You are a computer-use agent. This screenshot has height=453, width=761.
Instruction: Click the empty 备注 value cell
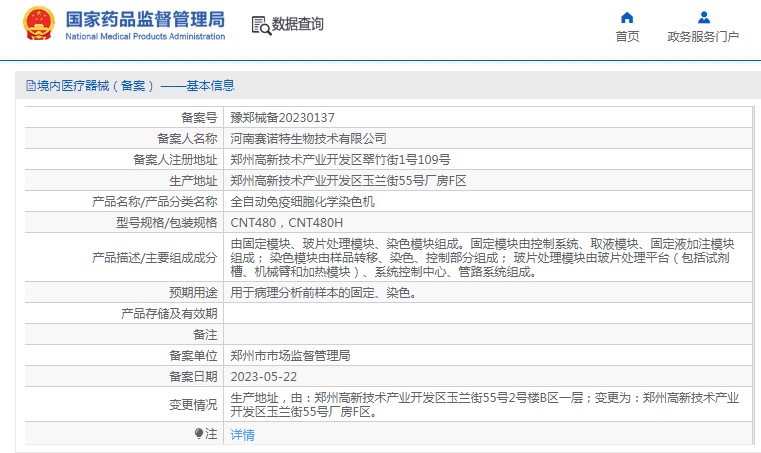(x=488, y=335)
